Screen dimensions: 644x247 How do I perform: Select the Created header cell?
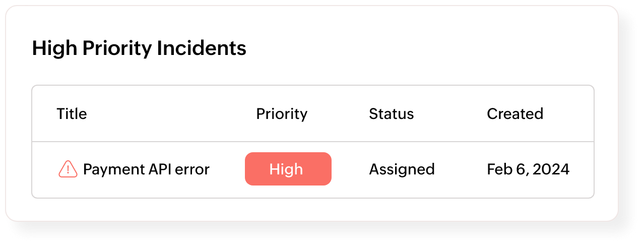tap(514, 114)
